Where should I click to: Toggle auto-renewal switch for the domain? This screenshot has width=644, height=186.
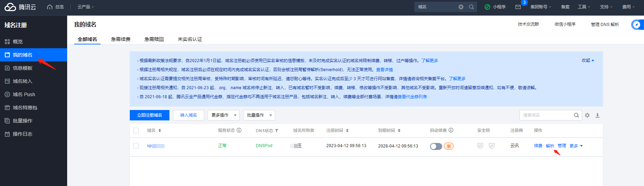pos(436,146)
